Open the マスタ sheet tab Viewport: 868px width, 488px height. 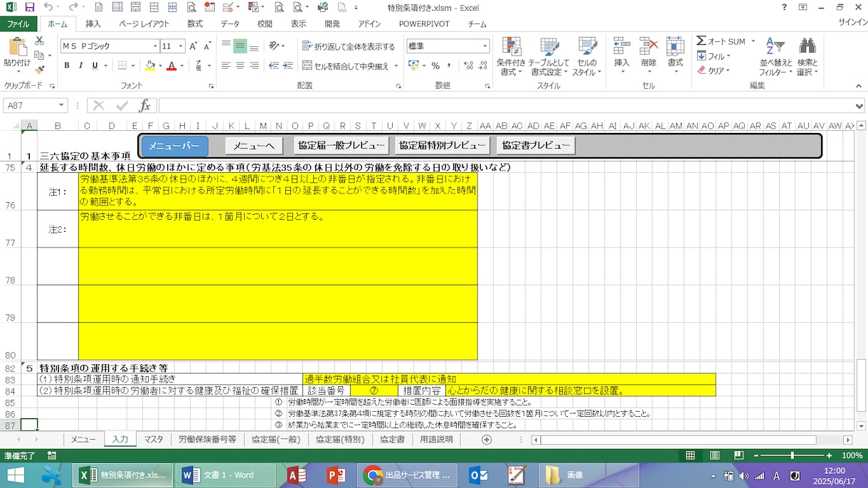tap(153, 440)
